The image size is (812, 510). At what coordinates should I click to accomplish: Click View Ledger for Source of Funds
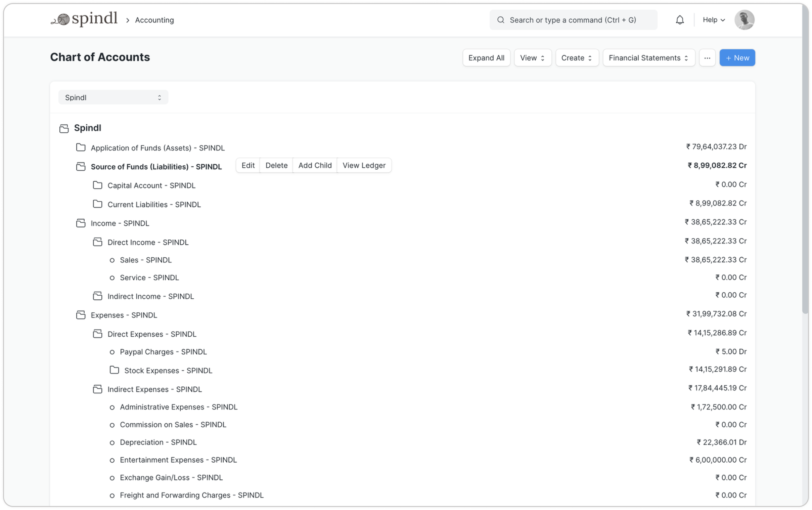pos(364,165)
